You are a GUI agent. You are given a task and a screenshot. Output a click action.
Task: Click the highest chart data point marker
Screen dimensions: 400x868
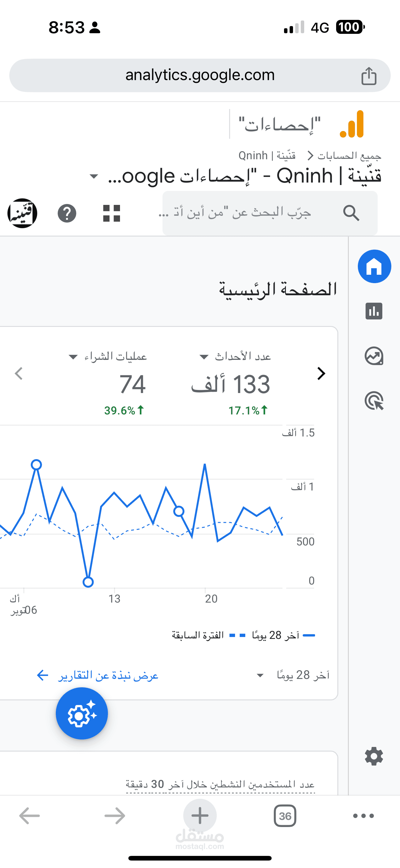click(x=36, y=465)
